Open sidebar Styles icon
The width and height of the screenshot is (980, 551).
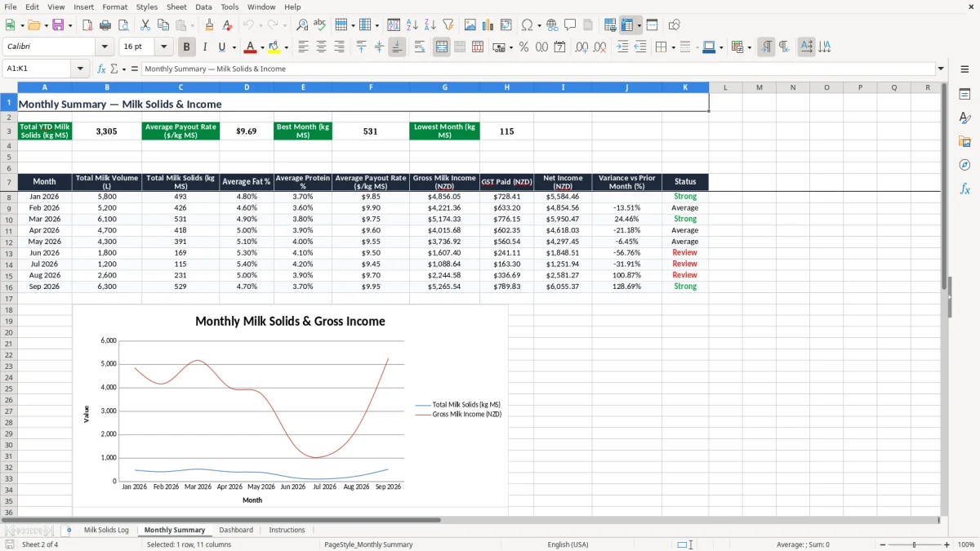(964, 118)
